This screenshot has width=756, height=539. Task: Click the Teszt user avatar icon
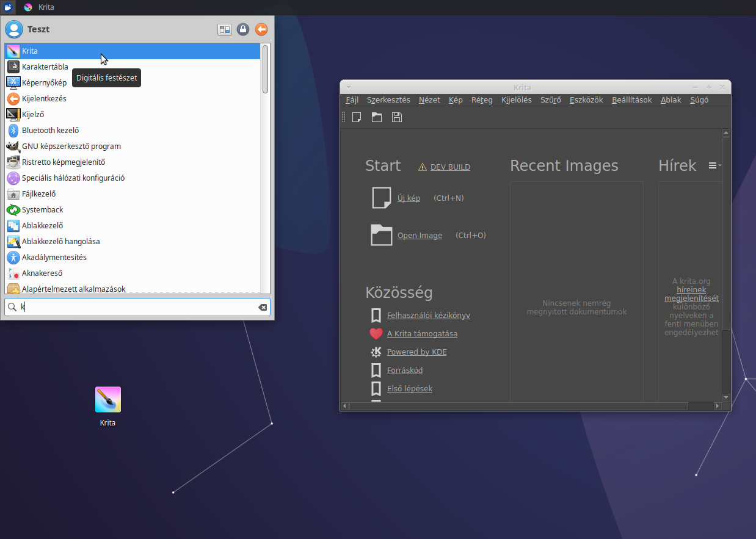coord(13,29)
